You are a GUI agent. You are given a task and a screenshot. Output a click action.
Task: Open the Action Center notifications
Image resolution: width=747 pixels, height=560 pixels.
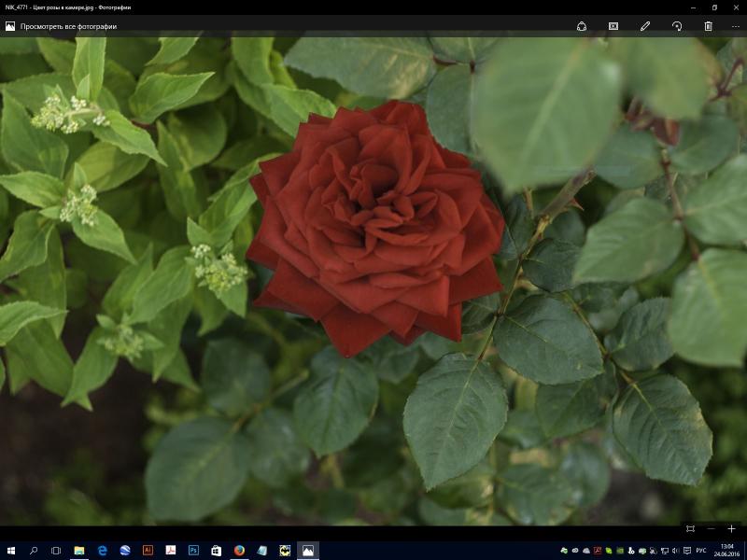click(688, 551)
